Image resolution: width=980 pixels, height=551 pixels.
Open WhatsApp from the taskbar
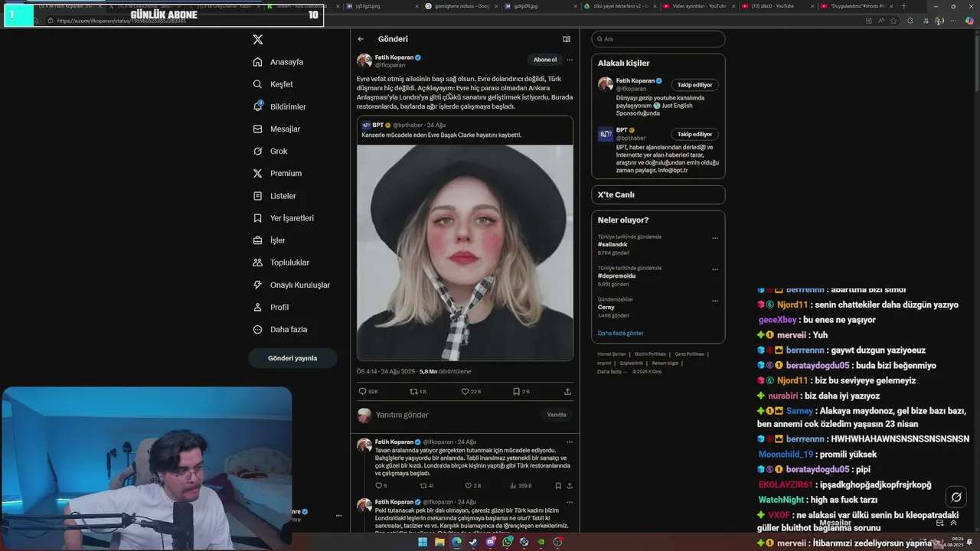point(507,542)
